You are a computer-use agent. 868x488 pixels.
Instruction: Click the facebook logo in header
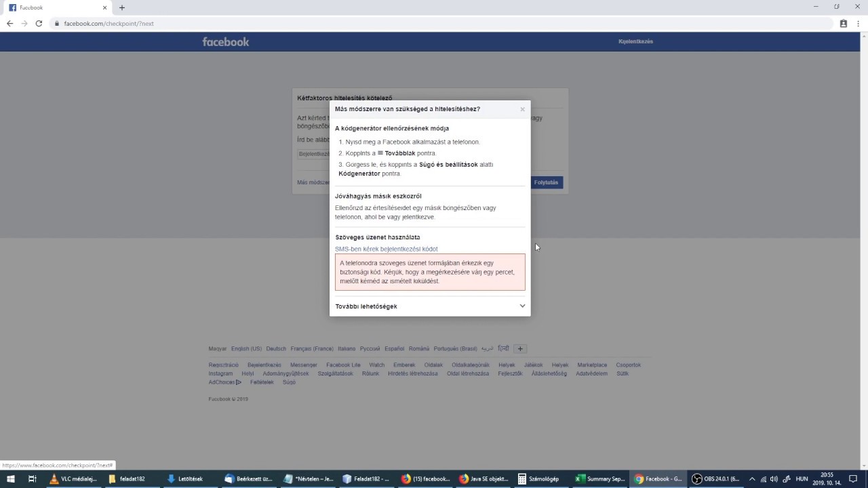point(226,41)
